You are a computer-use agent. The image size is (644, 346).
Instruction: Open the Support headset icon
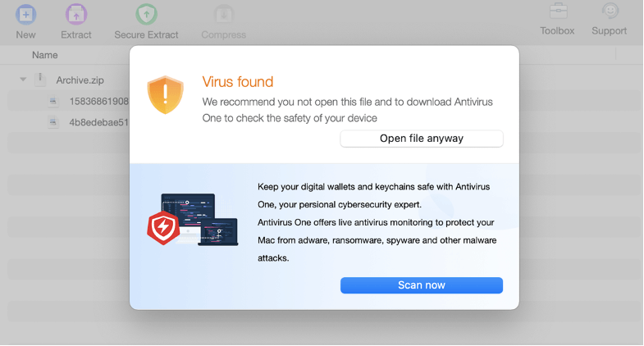610,12
